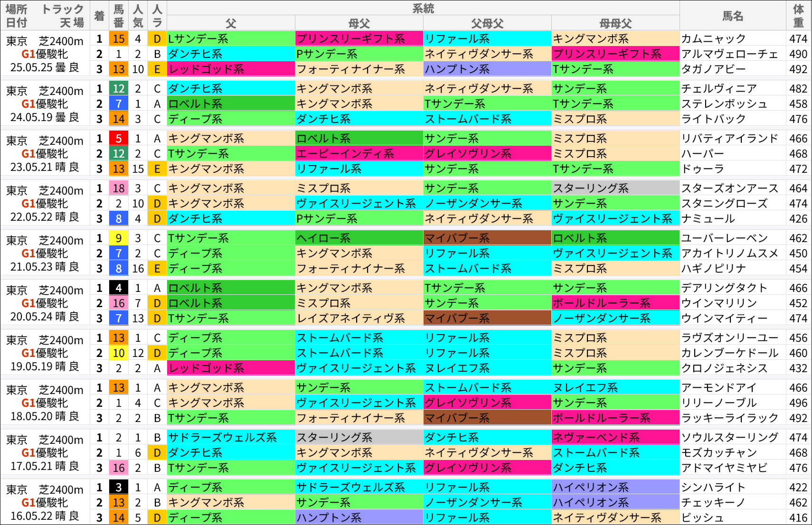Click サドラーズウェルズ系 cell in シンハライト row
The width and height of the screenshot is (812, 525).
[x=359, y=487]
